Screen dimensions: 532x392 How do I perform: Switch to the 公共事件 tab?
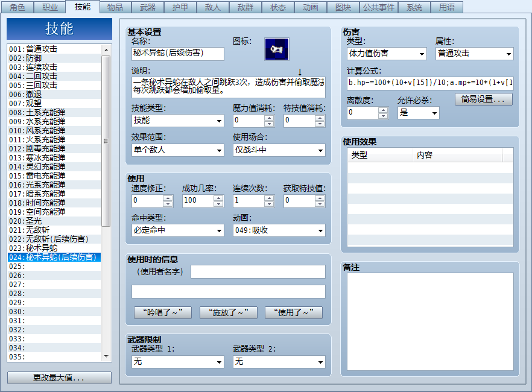point(379,7)
